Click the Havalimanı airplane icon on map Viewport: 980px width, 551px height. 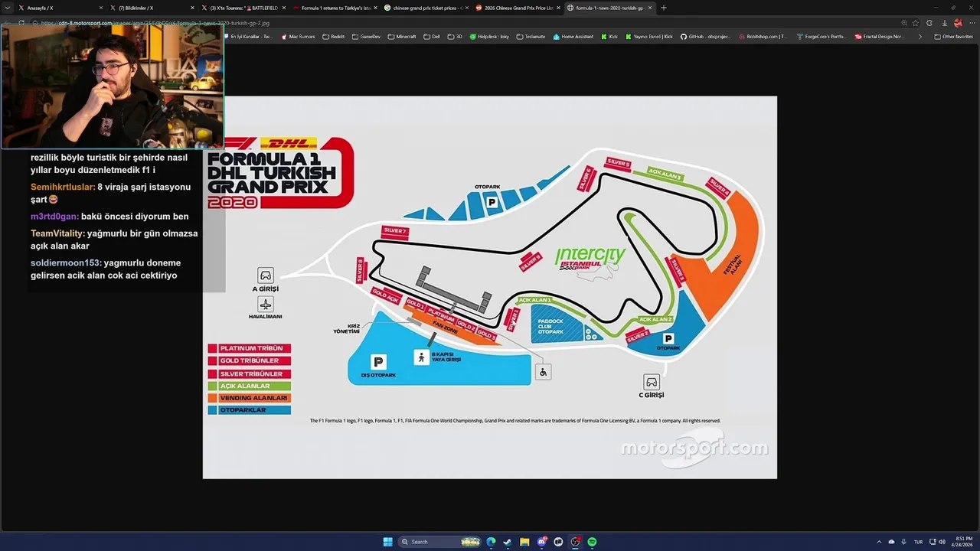click(265, 304)
